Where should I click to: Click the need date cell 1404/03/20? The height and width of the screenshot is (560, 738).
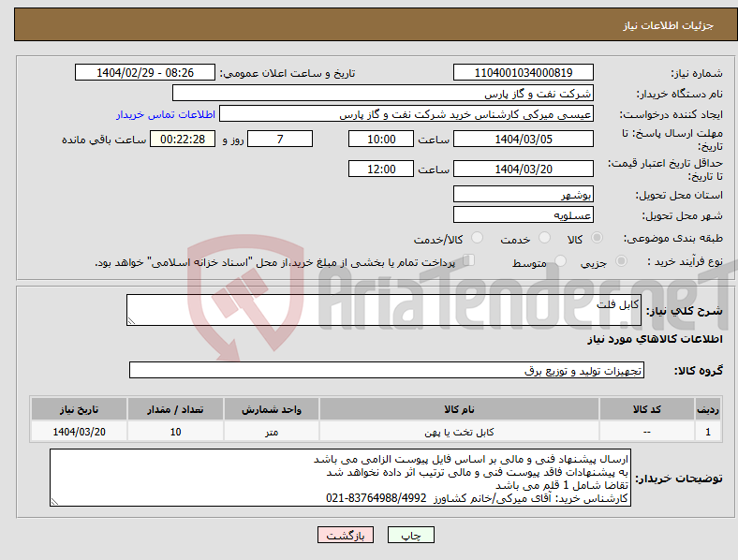(x=79, y=432)
